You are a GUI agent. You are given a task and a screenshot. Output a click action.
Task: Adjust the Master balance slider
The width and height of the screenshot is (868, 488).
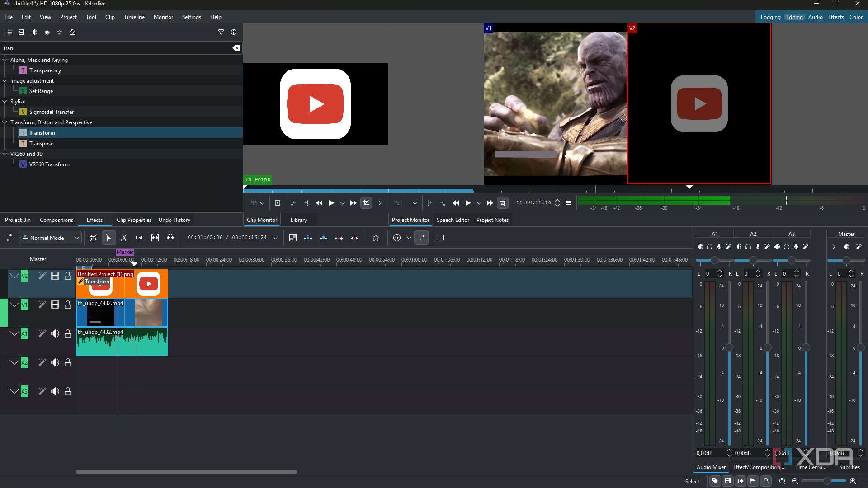846,260
